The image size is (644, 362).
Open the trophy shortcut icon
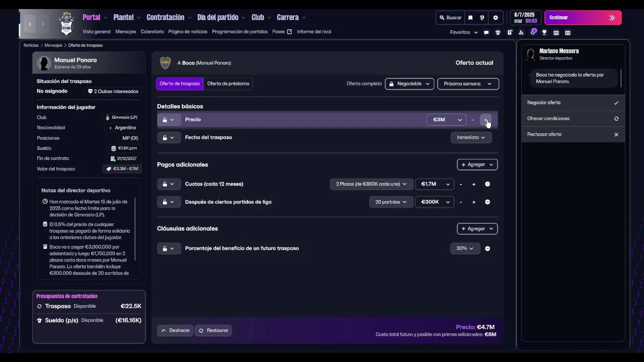click(x=544, y=32)
